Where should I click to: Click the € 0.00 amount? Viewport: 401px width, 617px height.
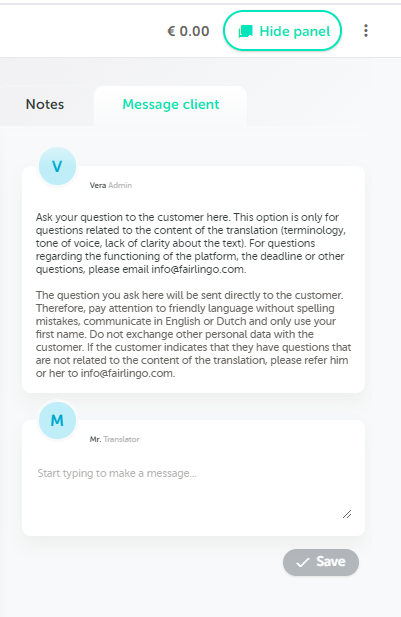188,31
